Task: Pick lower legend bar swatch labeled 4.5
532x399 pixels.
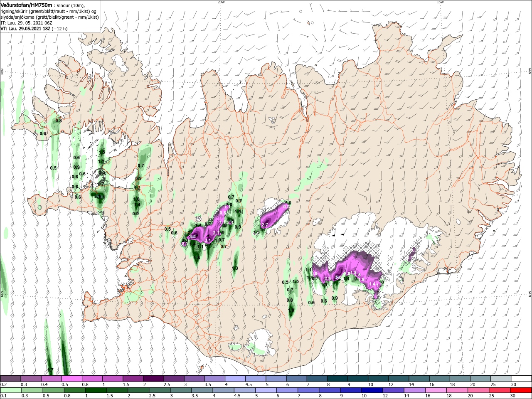Action: (245, 390)
